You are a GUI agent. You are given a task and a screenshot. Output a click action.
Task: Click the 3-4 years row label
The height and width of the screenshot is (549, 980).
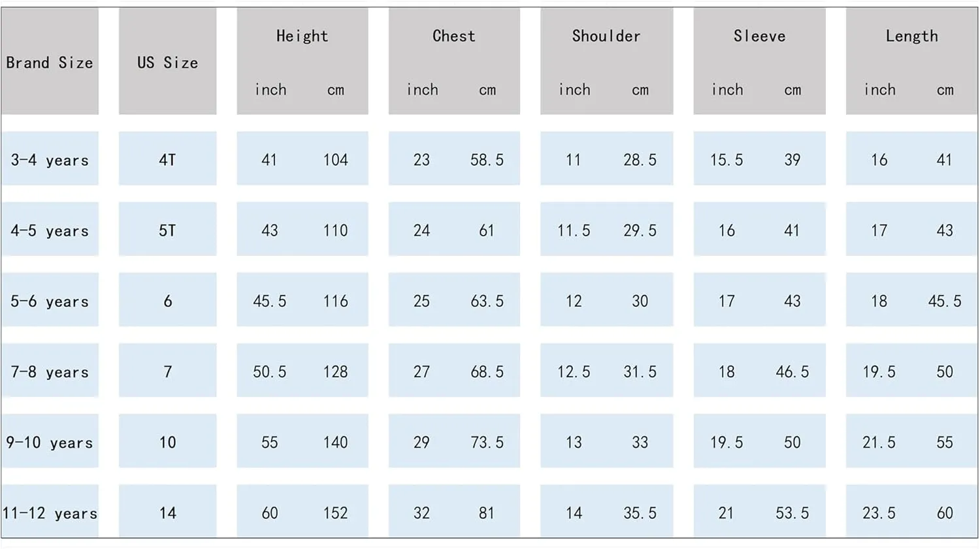click(50, 159)
